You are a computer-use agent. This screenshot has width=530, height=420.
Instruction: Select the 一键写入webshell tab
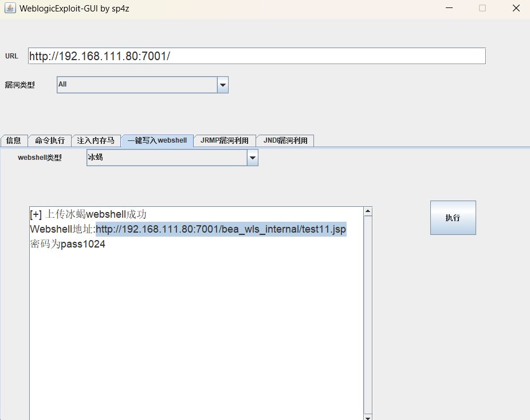click(x=157, y=140)
